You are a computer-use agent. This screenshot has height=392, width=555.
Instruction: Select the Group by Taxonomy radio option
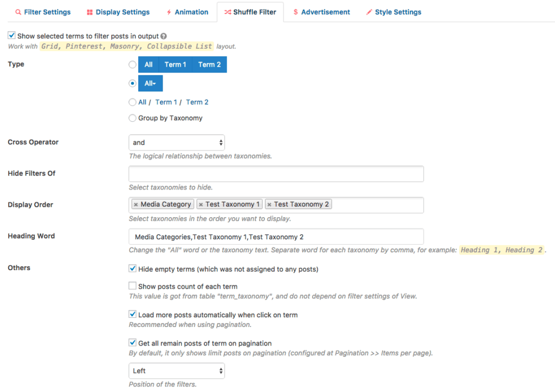[x=132, y=118]
